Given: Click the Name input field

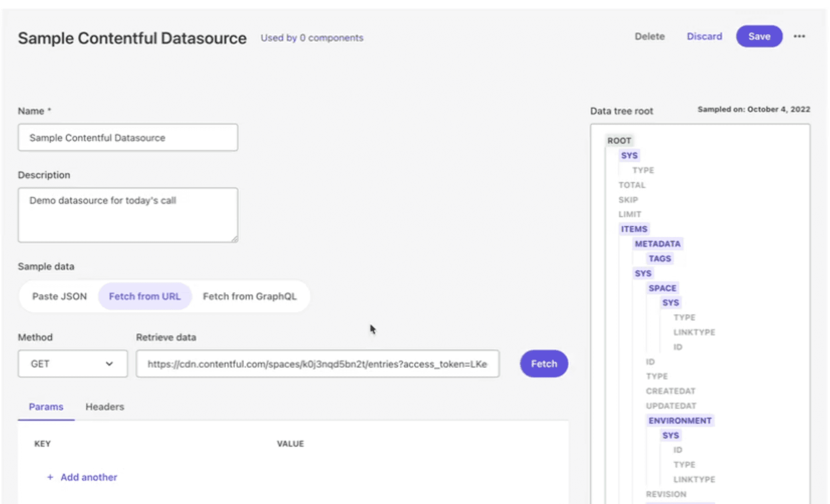Looking at the screenshot, I should 128,138.
